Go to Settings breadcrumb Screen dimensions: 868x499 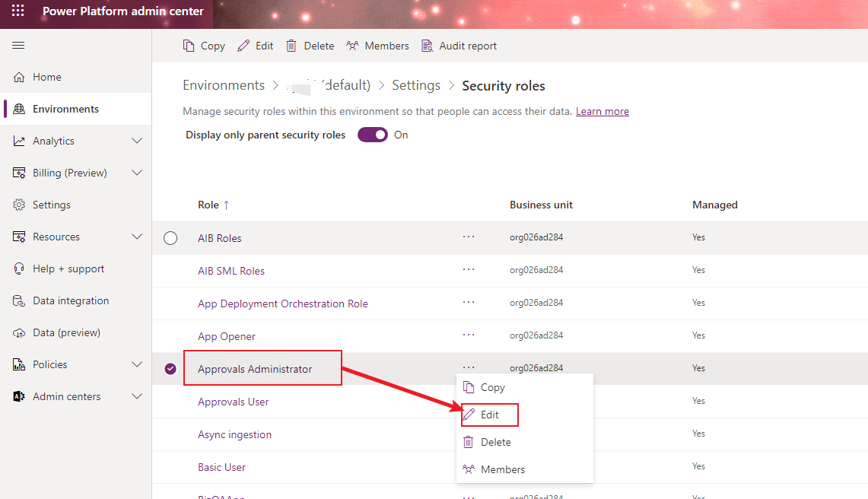(416, 85)
